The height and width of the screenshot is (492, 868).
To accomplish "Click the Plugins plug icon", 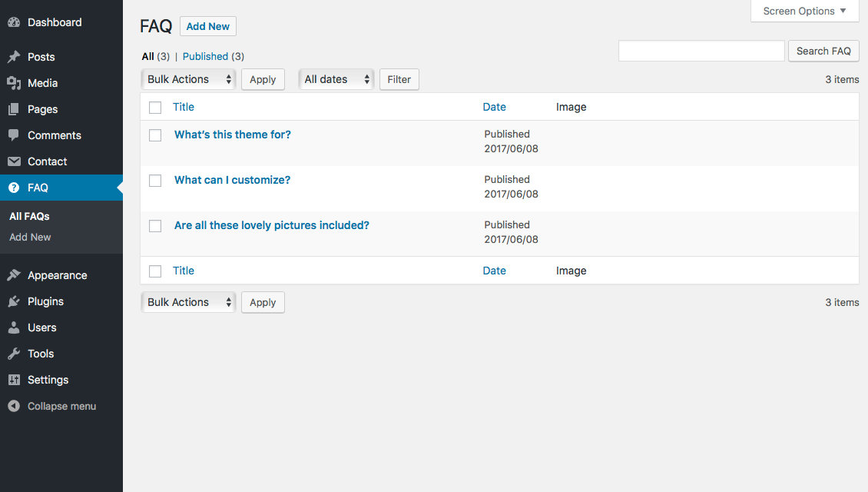I will click(14, 301).
